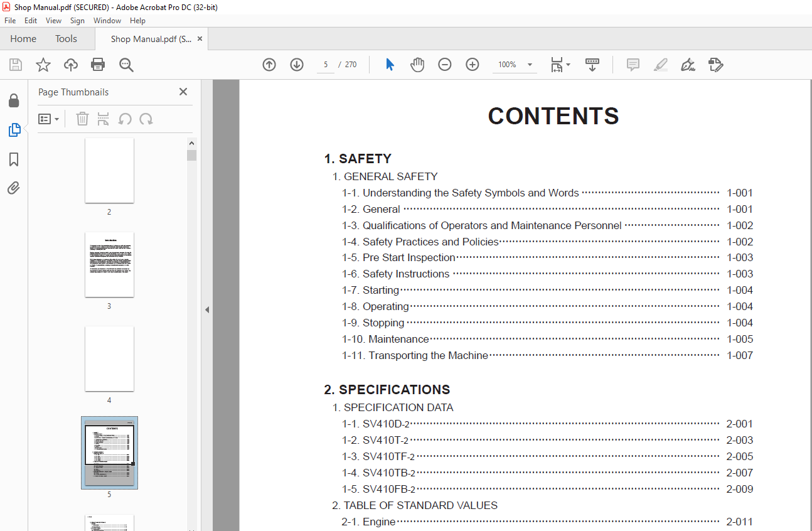Click the CONTENTS title
Viewport: 812px width, 531px height.
pos(553,115)
